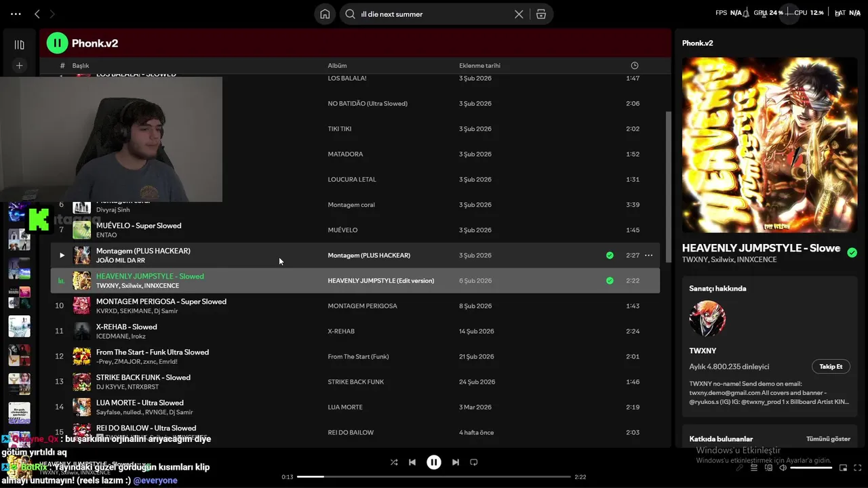Select From The Start - Funk Ultra Slowed
This screenshot has height=488, width=868.
click(153, 352)
